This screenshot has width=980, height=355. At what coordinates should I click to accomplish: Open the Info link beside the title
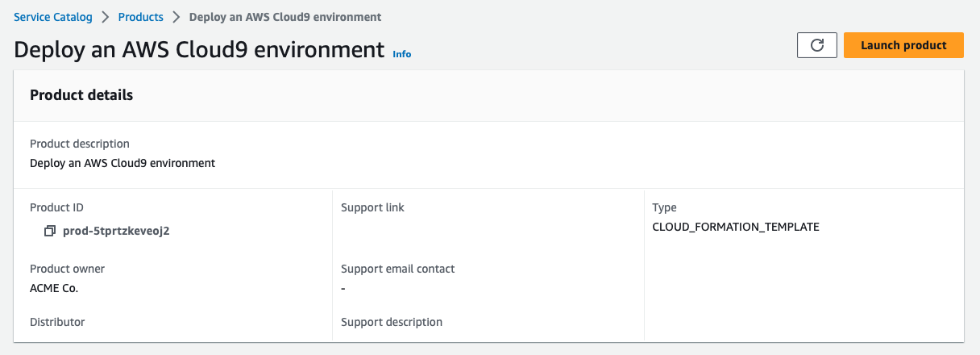(x=401, y=54)
